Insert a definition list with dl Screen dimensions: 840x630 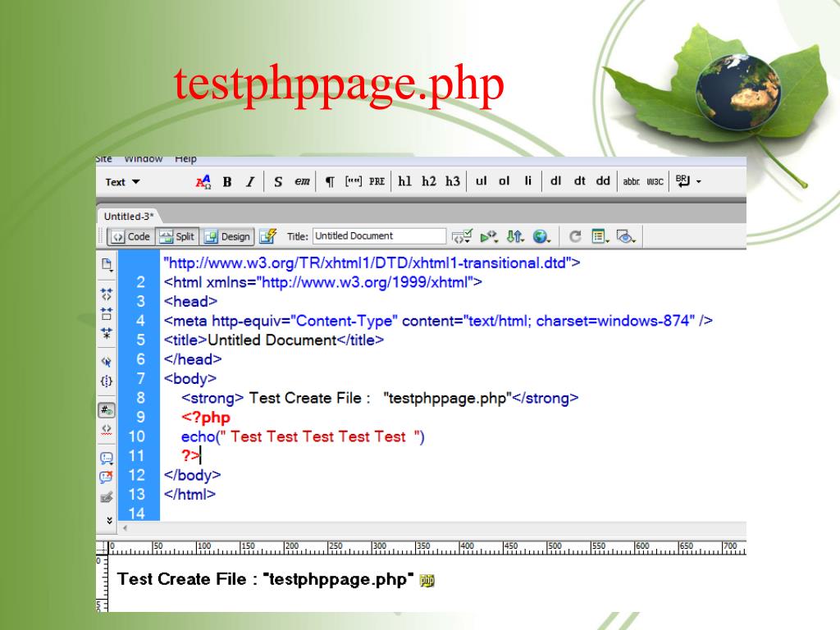pyautogui.click(x=555, y=181)
